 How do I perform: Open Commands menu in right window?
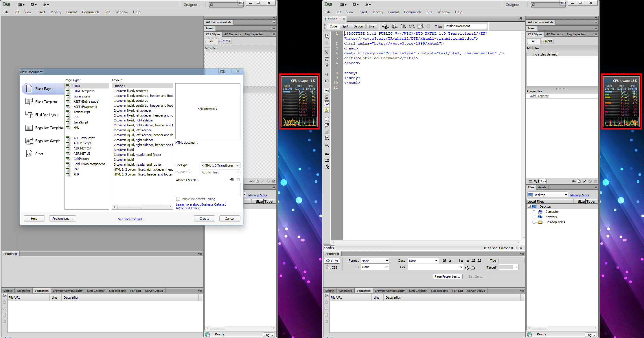(413, 12)
